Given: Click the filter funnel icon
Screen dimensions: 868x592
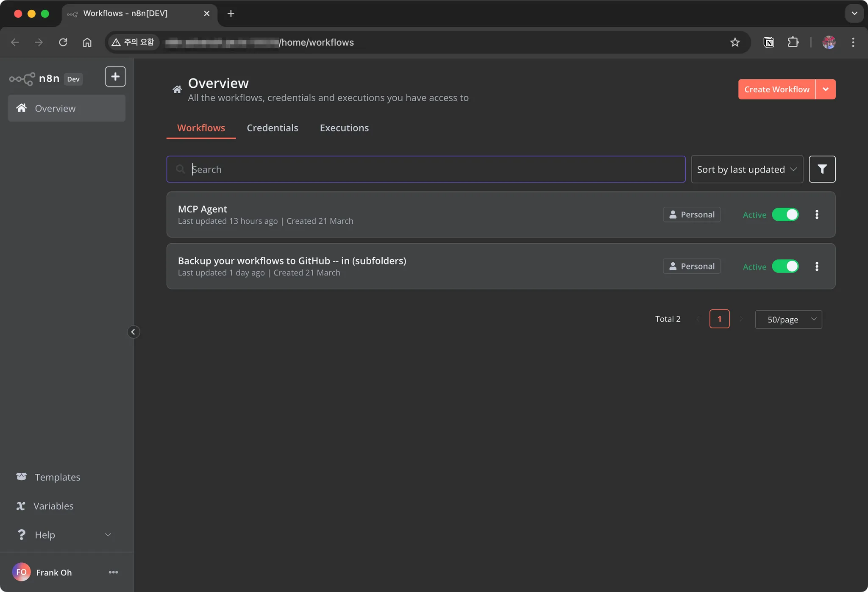Looking at the screenshot, I should [x=822, y=169].
